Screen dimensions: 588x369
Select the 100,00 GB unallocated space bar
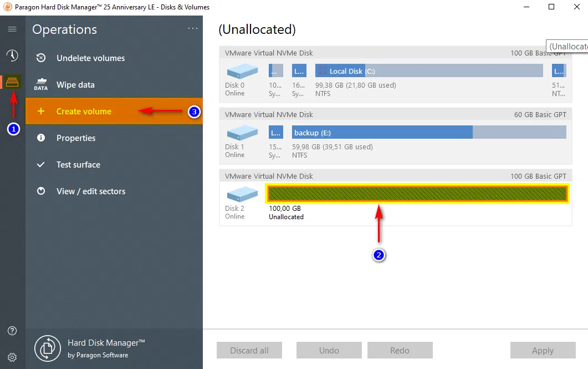coord(418,194)
